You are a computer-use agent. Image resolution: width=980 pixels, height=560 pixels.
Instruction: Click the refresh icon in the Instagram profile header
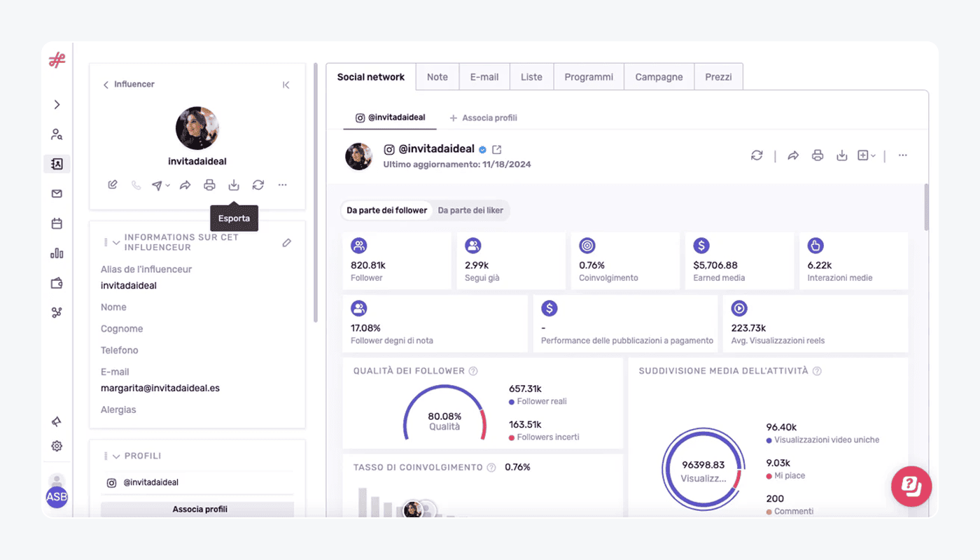[757, 155]
